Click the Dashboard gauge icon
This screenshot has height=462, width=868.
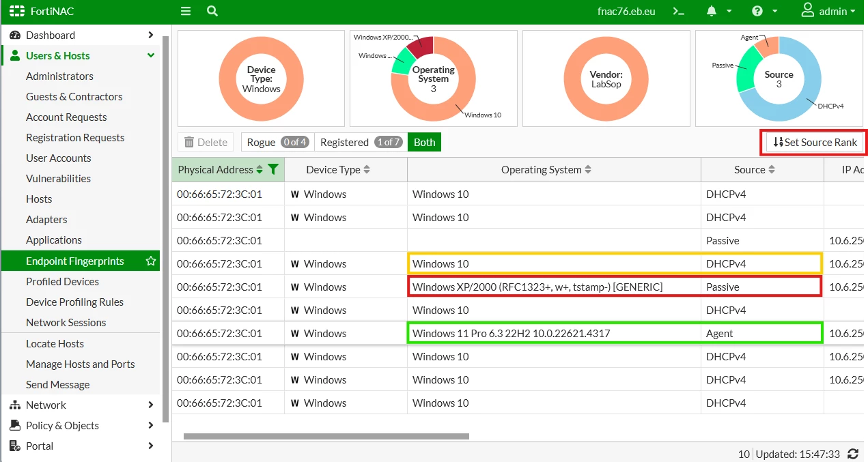(x=15, y=35)
